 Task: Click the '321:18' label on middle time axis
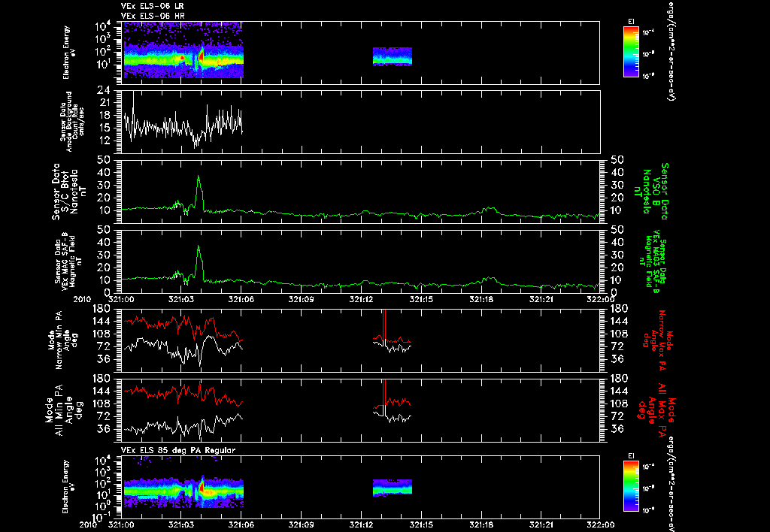pos(481,299)
